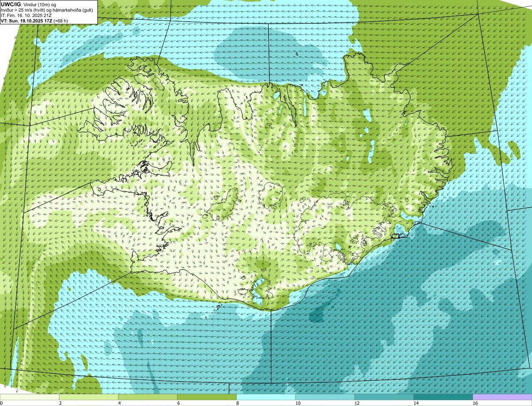This screenshot has width=532, height=406.
Task: Click the initial time "IT: Fim. 16. 10. 2025 21Z"
Action: pos(26,15)
